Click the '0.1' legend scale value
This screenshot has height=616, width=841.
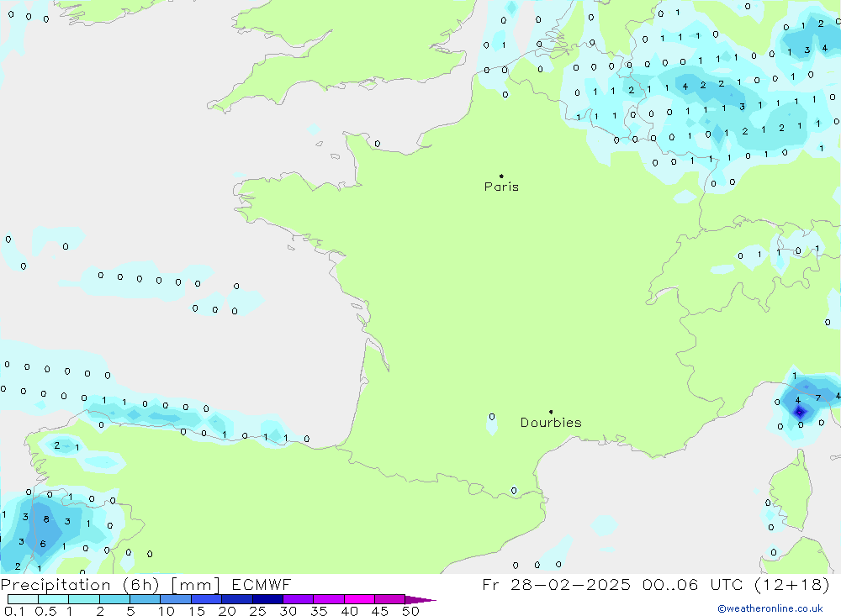click(x=14, y=611)
